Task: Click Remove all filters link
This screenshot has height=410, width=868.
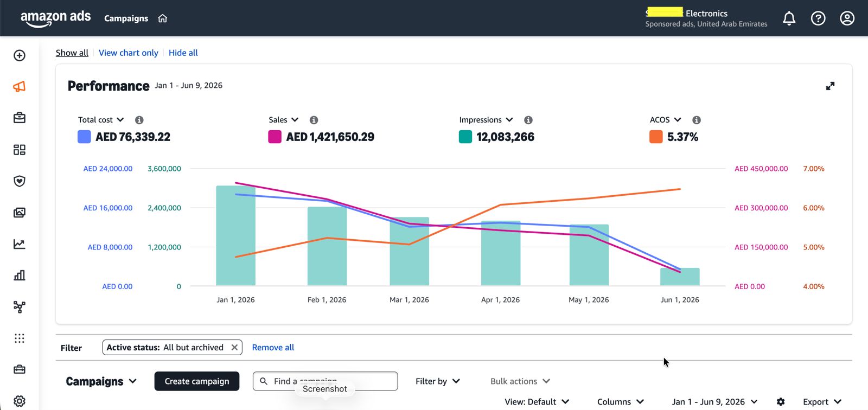Action: pos(273,348)
